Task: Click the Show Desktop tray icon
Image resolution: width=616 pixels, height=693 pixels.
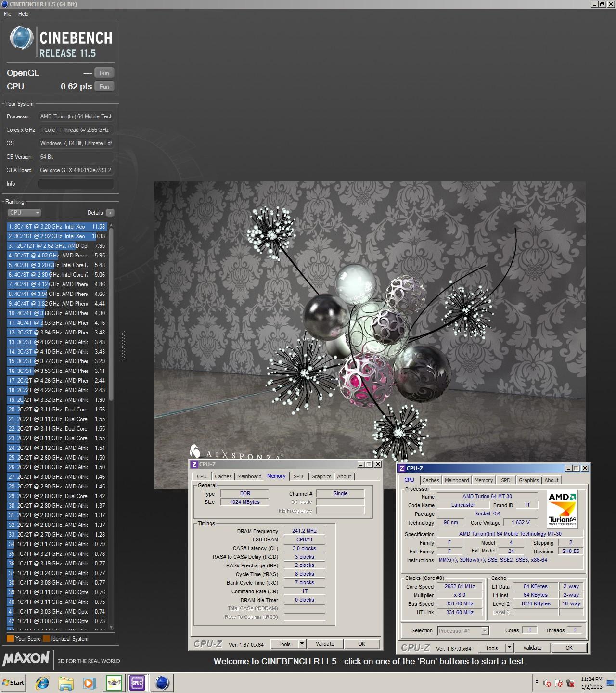Action: (x=611, y=682)
